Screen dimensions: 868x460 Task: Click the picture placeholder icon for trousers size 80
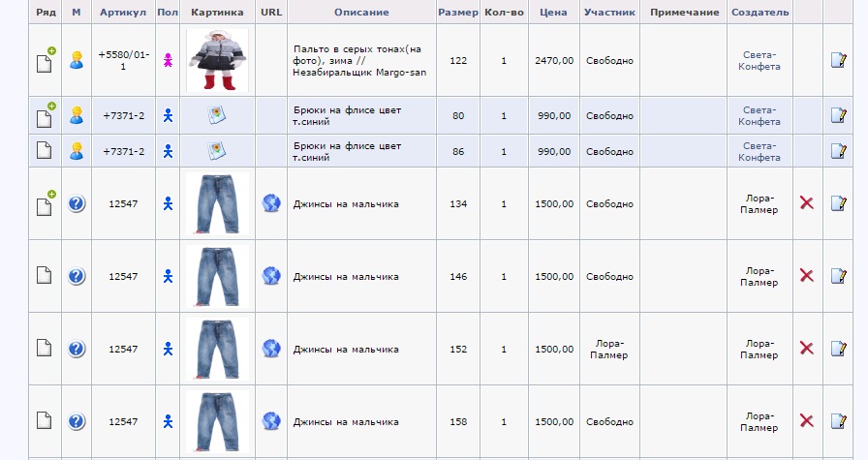click(x=216, y=115)
